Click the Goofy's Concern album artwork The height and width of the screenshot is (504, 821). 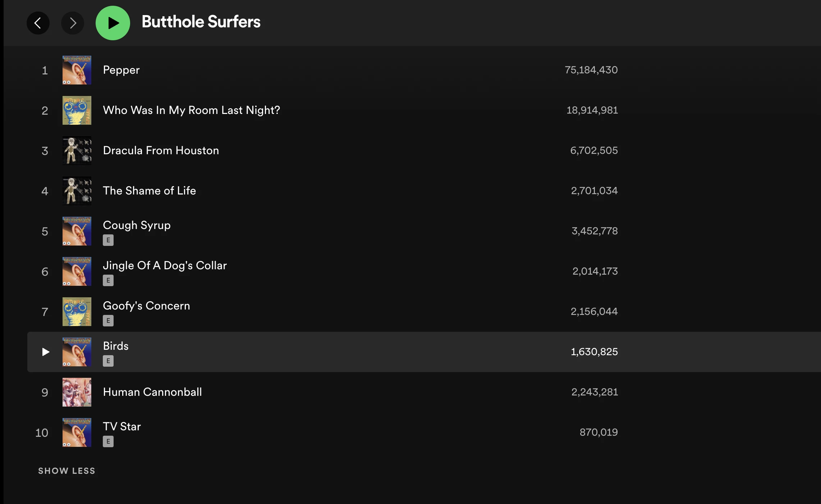pos(77,312)
